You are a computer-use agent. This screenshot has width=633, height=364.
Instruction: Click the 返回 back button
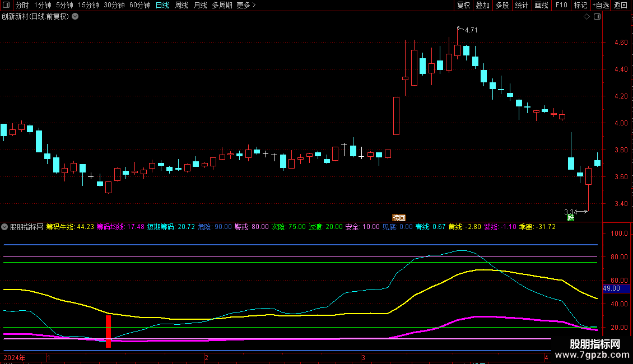pyautogui.click(x=621, y=6)
